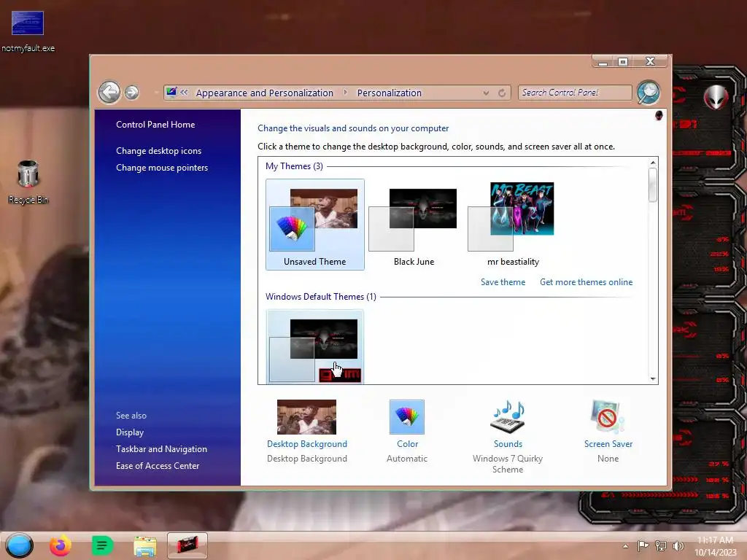Screen dimensions: 747x560
Task: Open Desktop Background picture icon
Action: click(307, 417)
